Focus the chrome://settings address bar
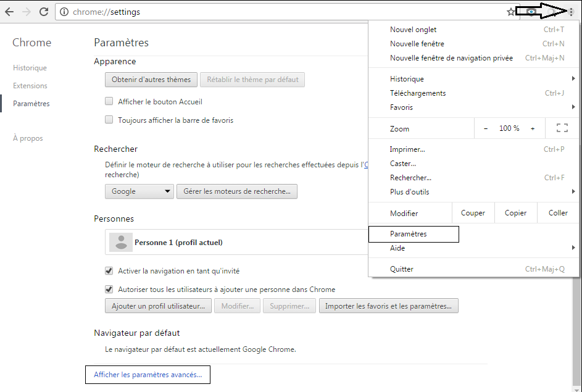582x392 pixels. coord(286,12)
